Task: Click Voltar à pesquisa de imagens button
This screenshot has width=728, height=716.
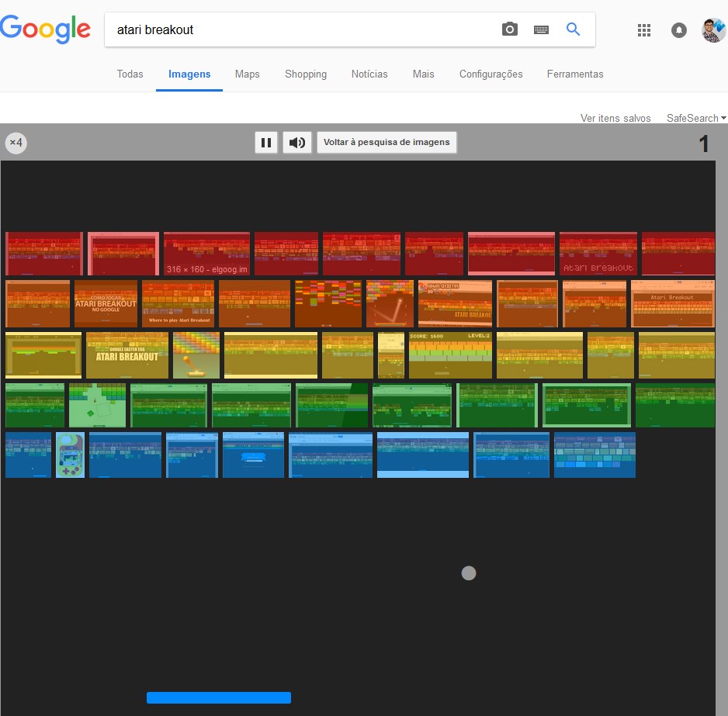Action: pyautogui.click(x=387, y=143)
